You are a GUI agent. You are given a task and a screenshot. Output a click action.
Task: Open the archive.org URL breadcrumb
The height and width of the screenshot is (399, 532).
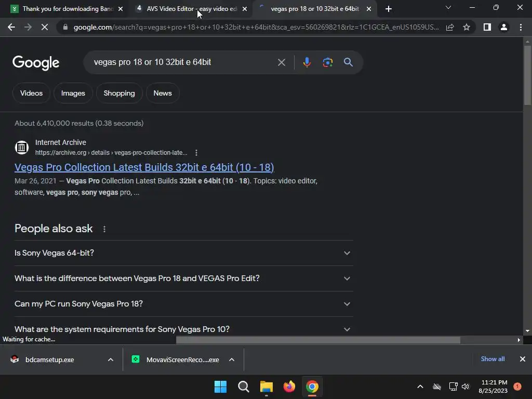[x=111, y=153]
